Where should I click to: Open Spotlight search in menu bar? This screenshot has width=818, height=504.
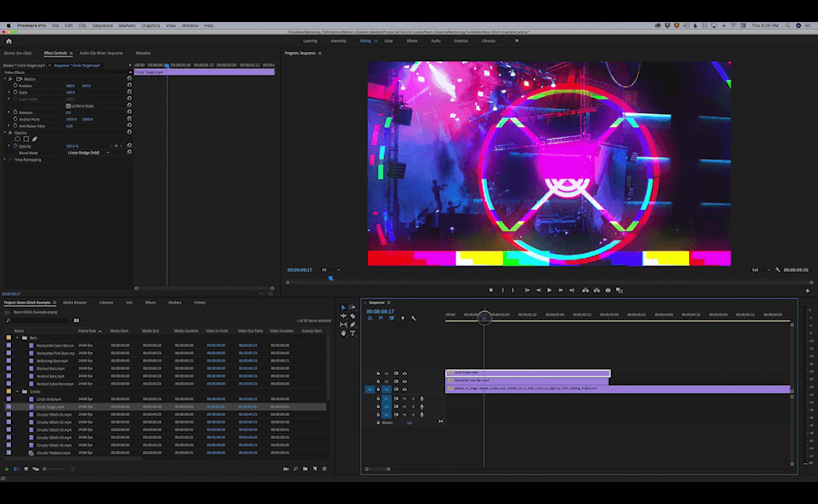coord(788,26)
